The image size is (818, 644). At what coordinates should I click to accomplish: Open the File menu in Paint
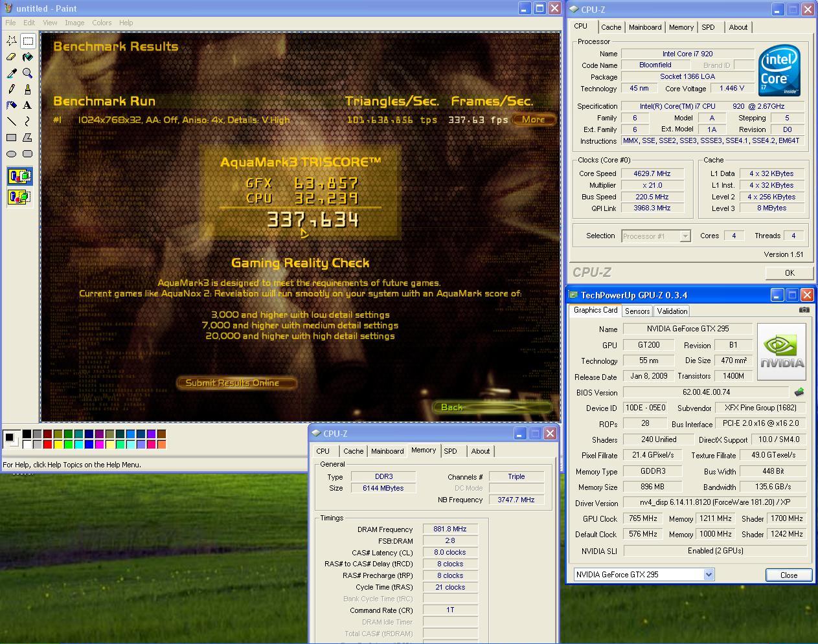[11, 23]
